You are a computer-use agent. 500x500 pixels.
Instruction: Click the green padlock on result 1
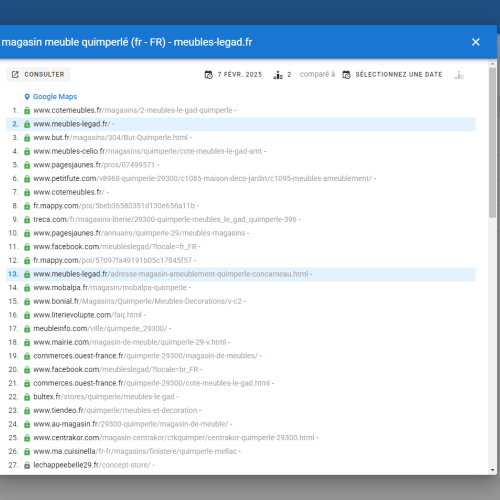point(27,110)
